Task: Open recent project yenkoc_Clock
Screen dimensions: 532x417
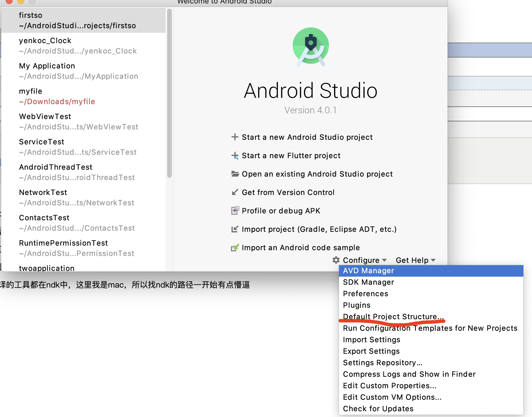Action: coord(83,45)
